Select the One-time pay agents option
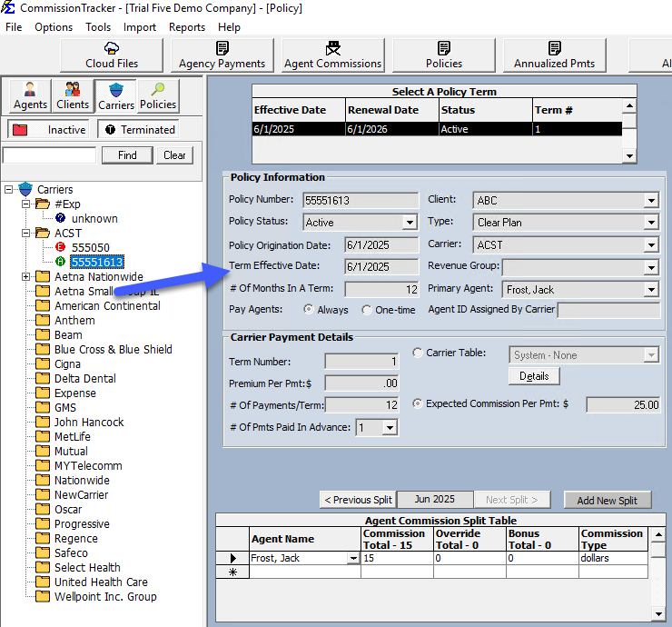This screenshot has height=627, width=672. pyautogui.click(x=367, y=310)
